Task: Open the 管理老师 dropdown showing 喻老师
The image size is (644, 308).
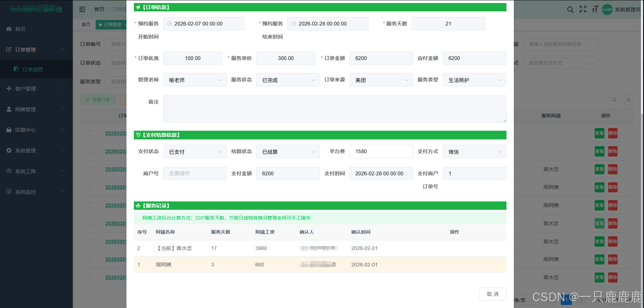Action: (x=195, y=80)
